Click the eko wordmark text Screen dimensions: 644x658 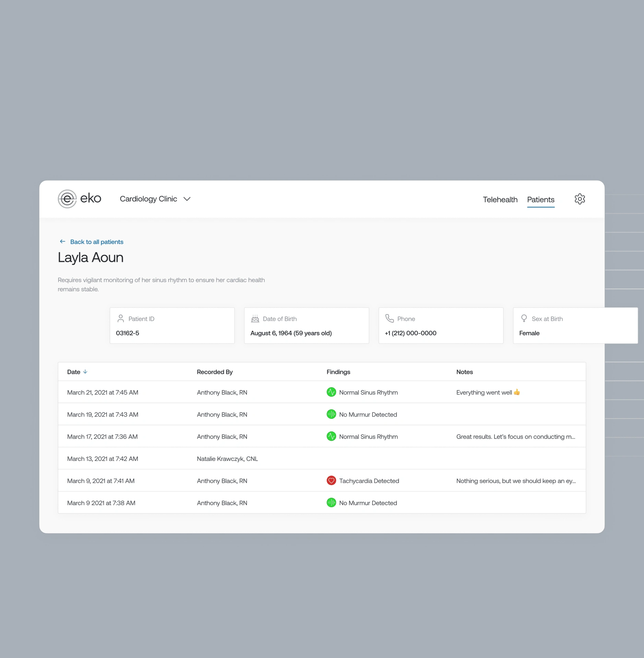click(x=91, y=198)
